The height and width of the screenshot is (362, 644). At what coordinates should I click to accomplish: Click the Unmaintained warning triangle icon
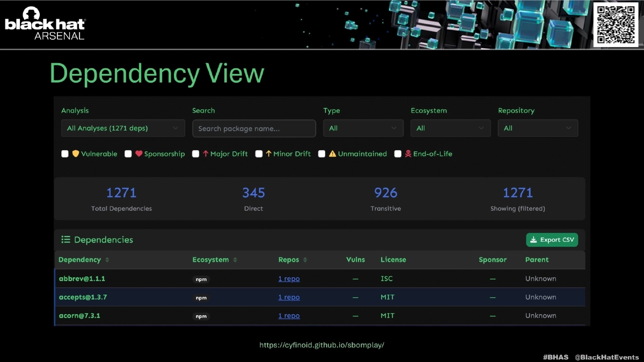[x=332, y=154]
